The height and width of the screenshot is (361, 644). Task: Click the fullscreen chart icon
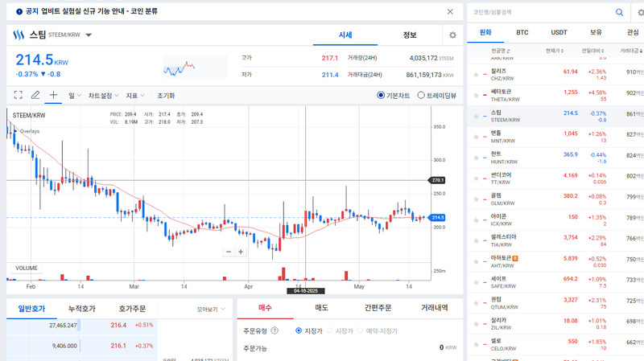[x=18, y=95]
